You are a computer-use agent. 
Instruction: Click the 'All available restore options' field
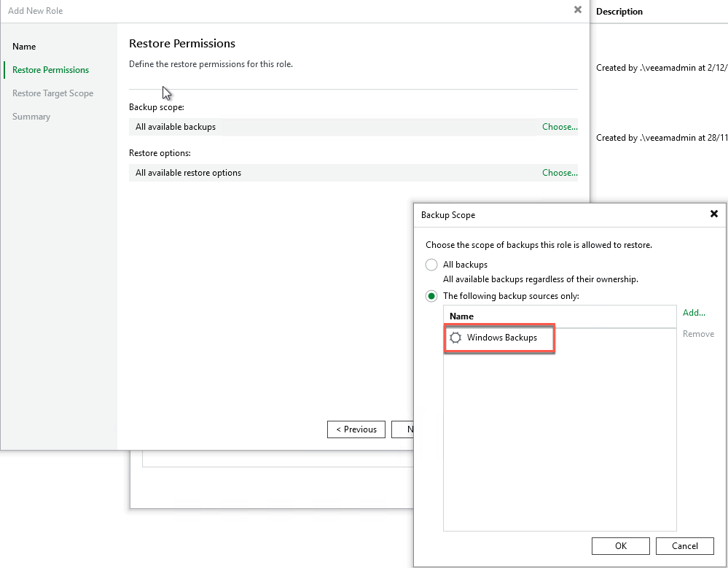[188, 173]
